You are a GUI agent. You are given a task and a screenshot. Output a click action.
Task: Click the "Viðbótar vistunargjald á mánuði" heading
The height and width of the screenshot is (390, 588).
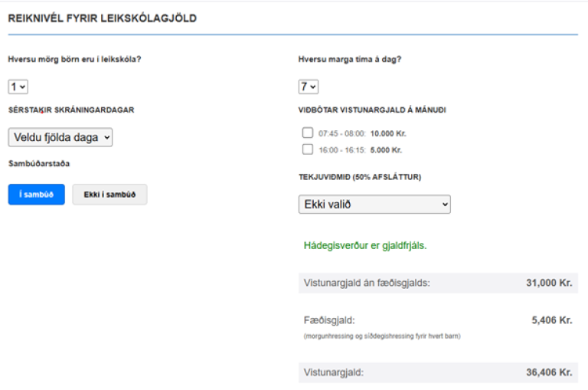click(x=372, y=110)
